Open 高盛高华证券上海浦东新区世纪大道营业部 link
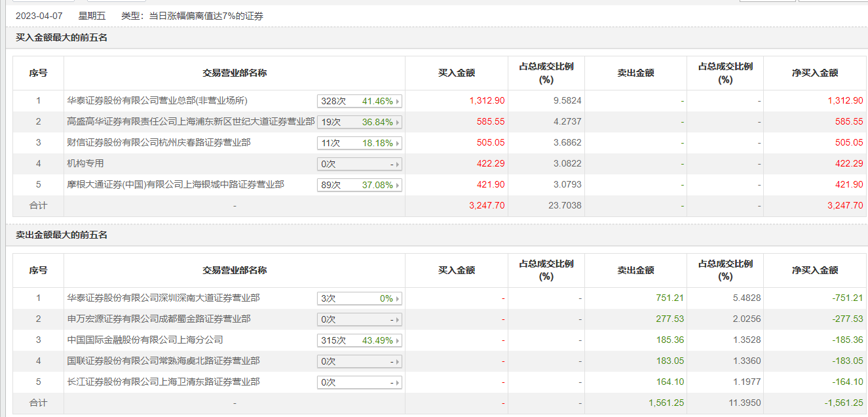Viewport: 868px width, 417px height. point(191,121)
